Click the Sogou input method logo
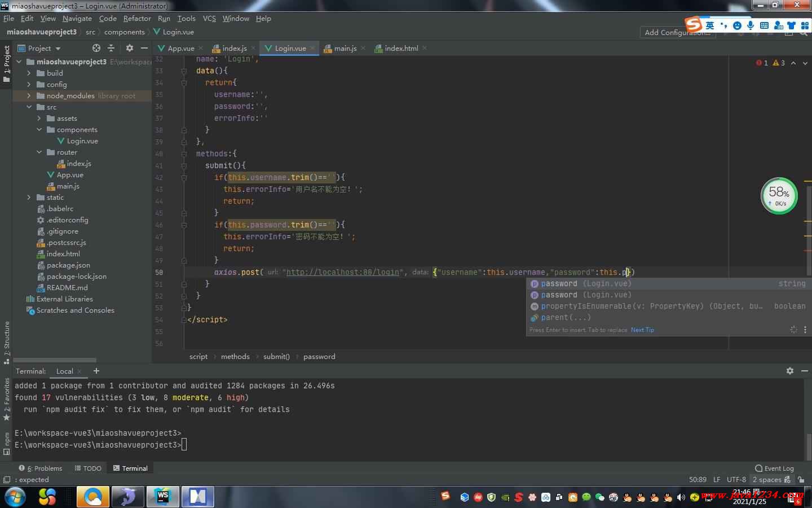The width and height of the screenshot is (812, 508). pos(694,24)
